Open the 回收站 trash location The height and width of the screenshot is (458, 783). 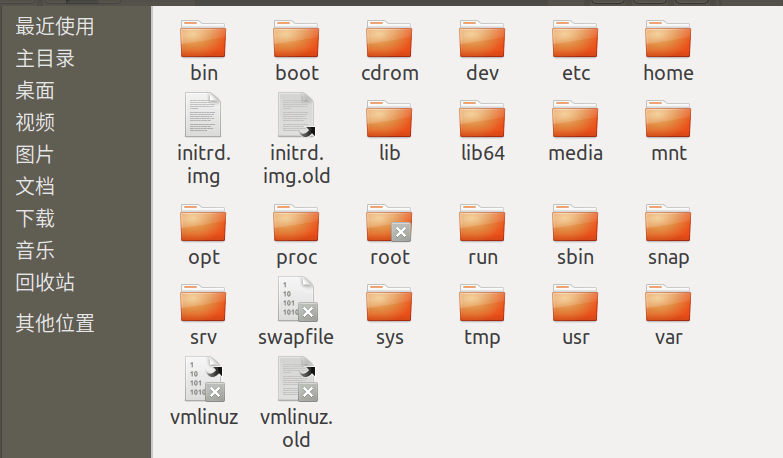(45, 282)
